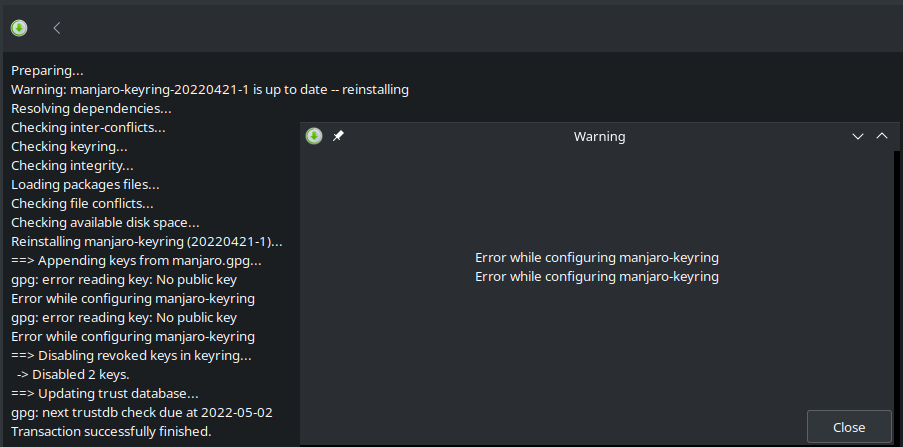Go back using the header arrow

point(56,28)
